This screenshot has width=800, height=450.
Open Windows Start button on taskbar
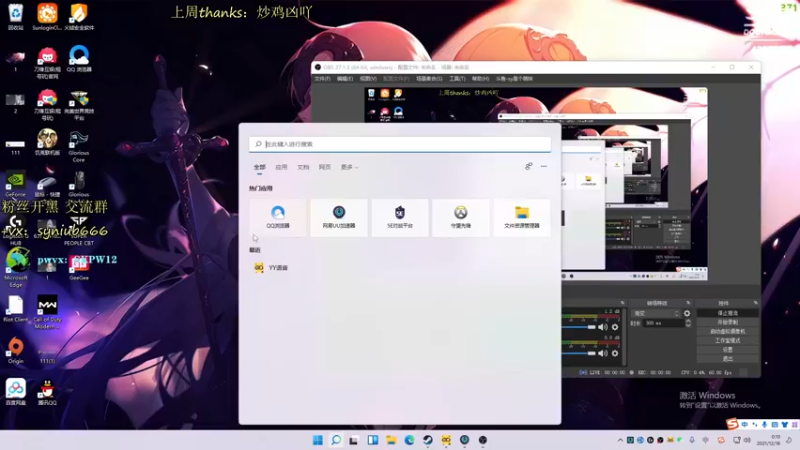[318, 440]
